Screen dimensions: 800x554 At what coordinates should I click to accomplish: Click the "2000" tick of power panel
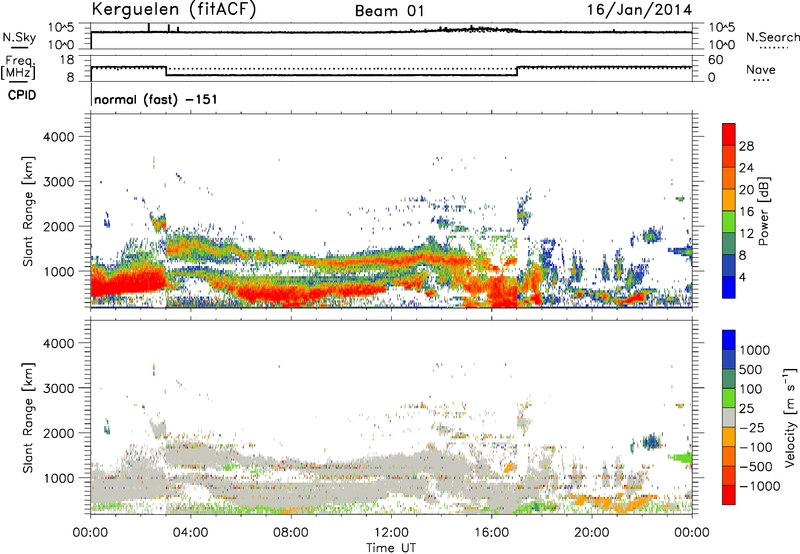click(58, 226)
